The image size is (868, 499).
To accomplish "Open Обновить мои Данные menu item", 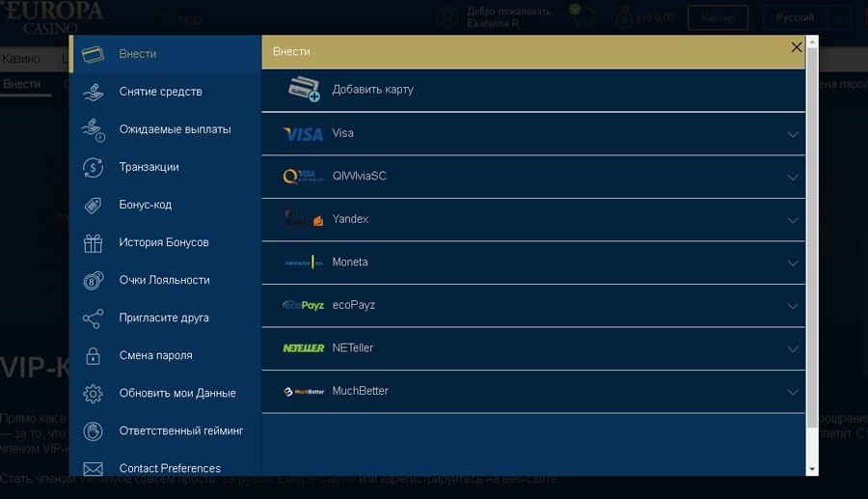I will coord(165,393).
